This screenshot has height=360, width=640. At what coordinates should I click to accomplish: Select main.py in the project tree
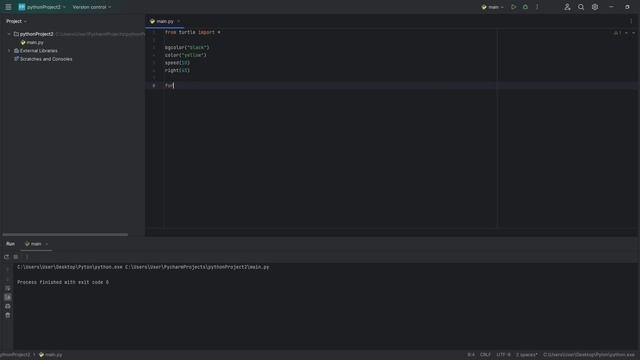pos(35,42)
